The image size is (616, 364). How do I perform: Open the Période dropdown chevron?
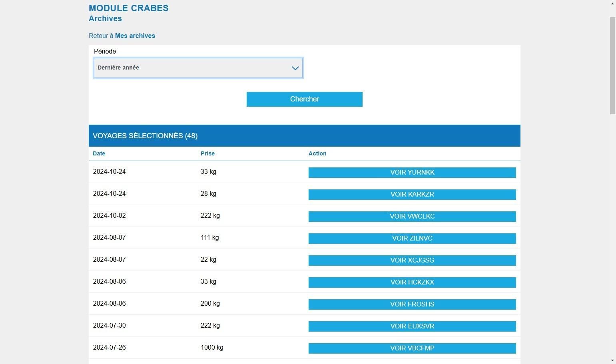[x=295, y=68]
